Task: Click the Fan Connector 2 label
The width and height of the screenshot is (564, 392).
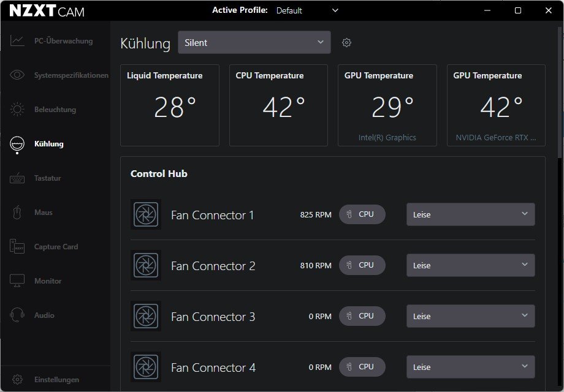Action: 213,266
